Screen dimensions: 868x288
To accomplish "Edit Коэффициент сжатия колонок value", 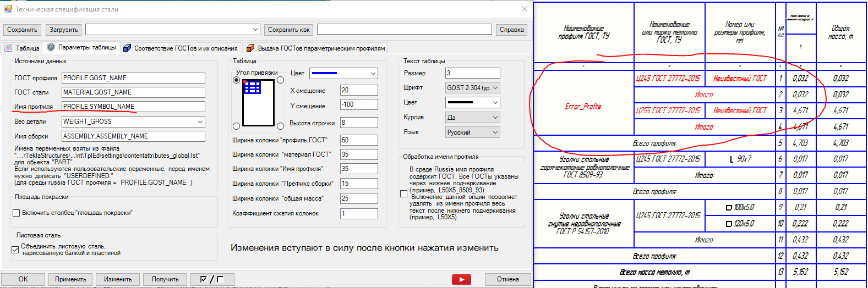I will [359, 213].
